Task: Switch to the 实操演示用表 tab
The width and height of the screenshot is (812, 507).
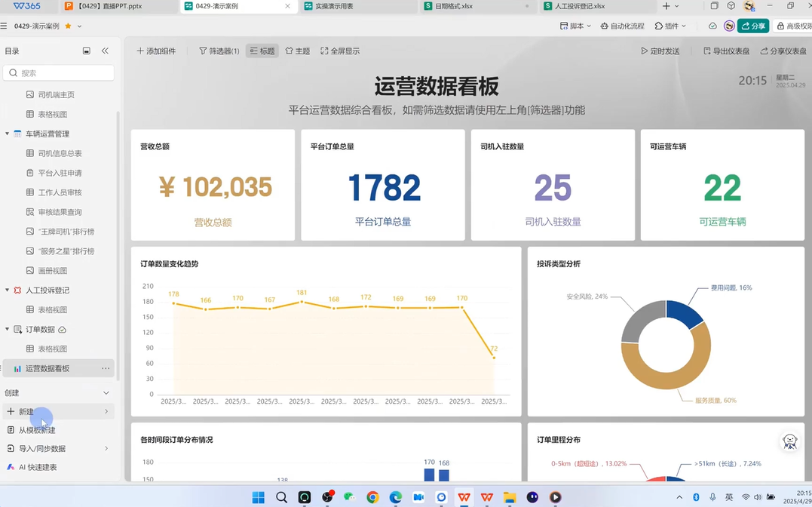Action: [x=333, y=6]
